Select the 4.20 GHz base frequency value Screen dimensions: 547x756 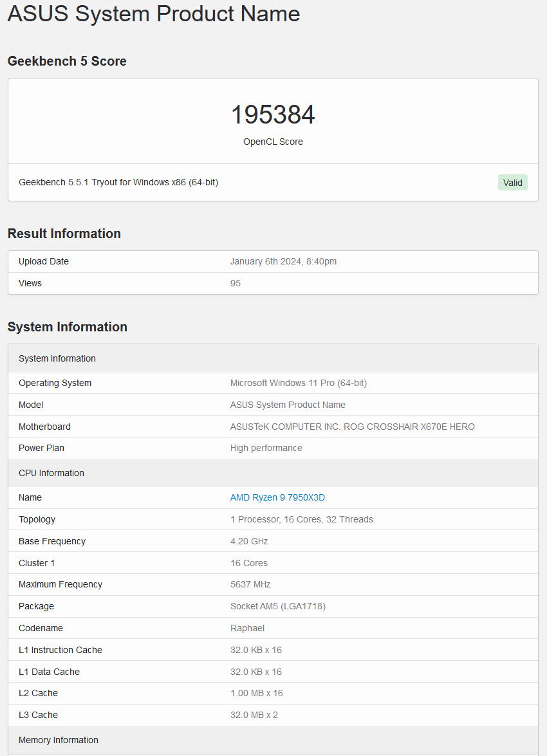click(249, 542)
